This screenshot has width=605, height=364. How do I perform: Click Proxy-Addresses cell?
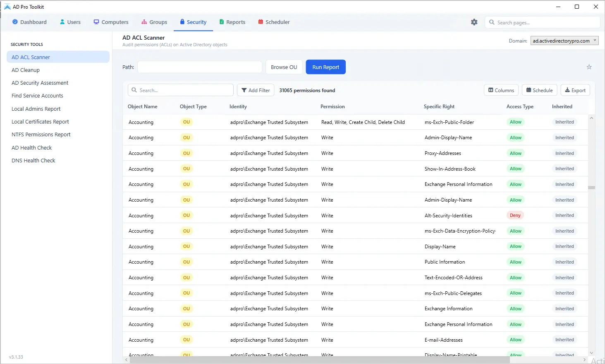(x=443, y=153)
